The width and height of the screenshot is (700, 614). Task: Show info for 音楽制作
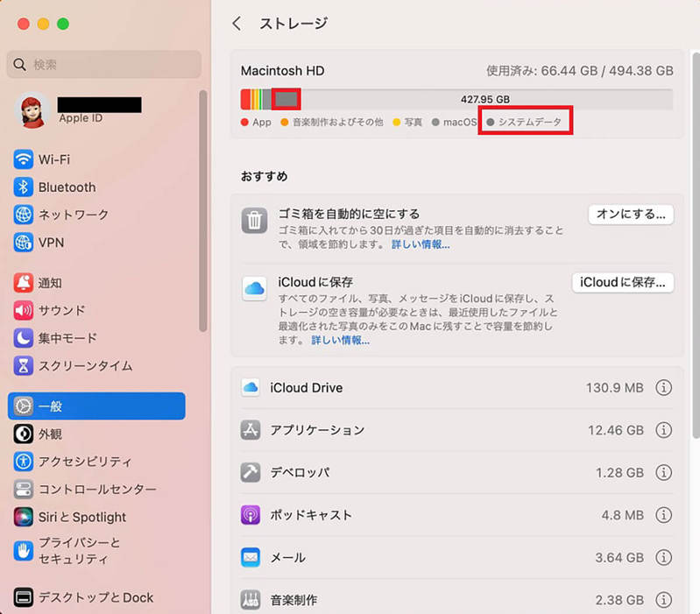click(x=664, y=600)
